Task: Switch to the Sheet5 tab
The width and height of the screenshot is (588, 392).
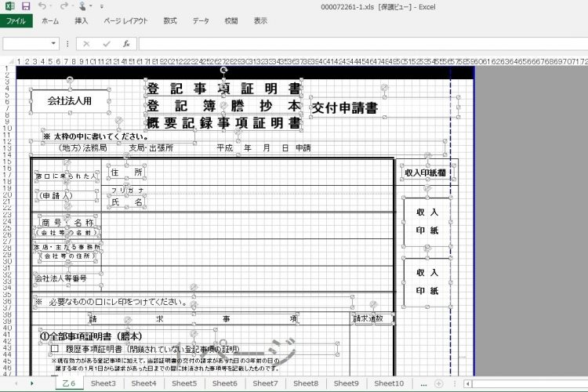Action: click(184, 383)
